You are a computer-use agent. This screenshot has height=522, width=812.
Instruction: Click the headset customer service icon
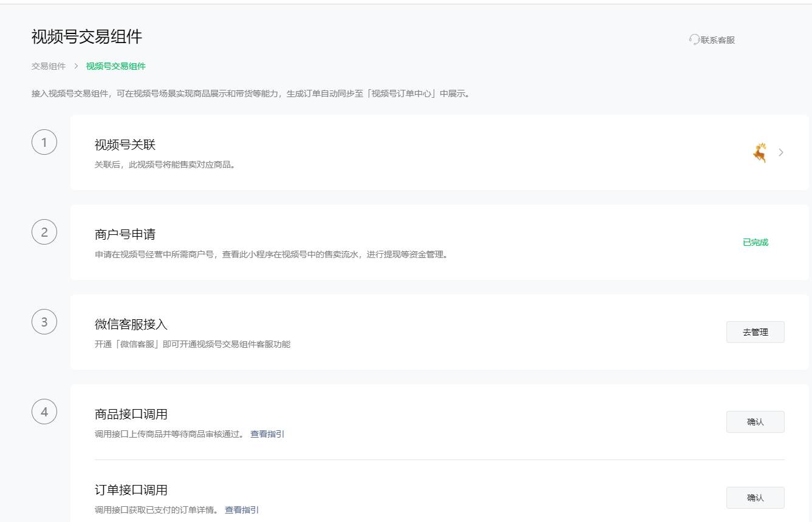(694, 40)
